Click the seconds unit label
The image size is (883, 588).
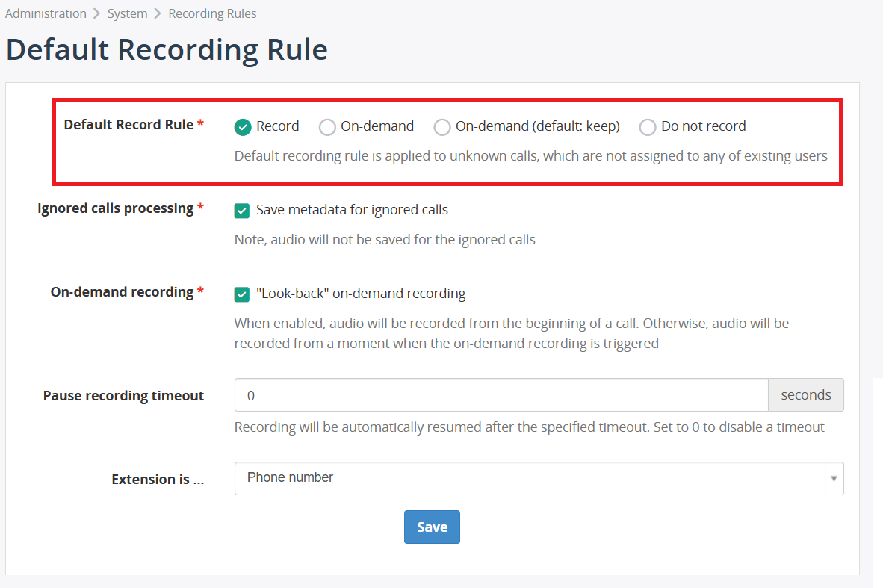point(805,395)
